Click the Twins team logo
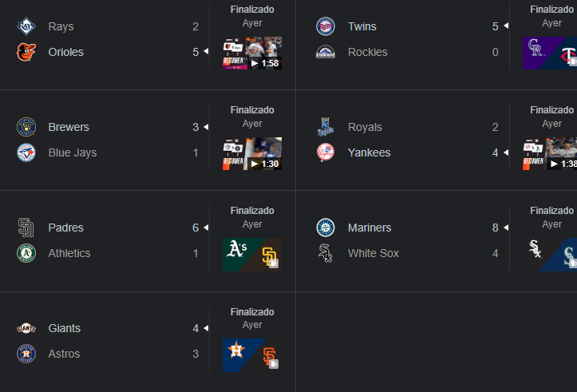 [x=326, y=26]
